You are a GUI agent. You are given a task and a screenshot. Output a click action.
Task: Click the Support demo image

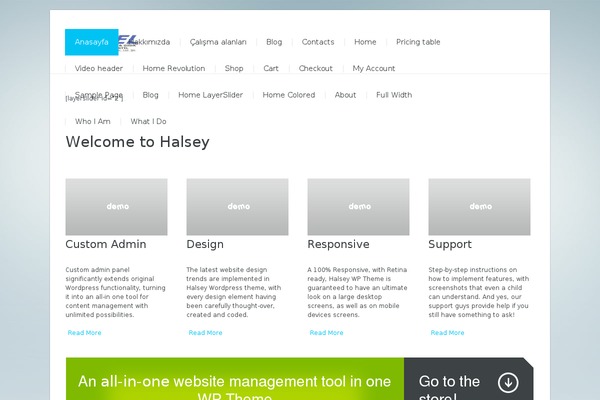tap(479, 207)
